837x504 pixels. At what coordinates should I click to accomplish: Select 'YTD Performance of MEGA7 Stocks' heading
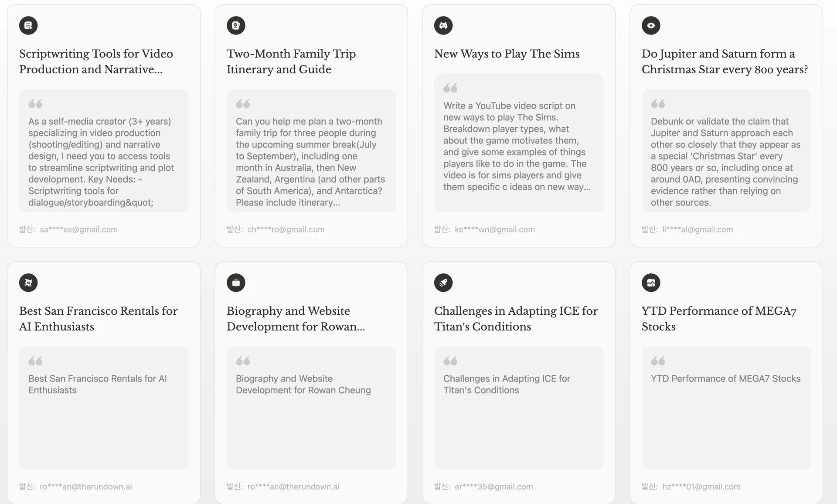[x=718, y=319]
